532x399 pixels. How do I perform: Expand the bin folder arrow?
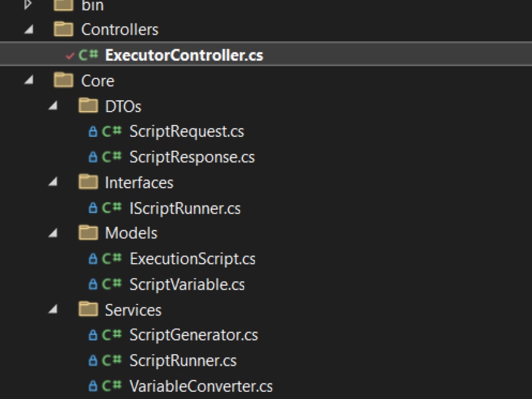coord(29,5)
